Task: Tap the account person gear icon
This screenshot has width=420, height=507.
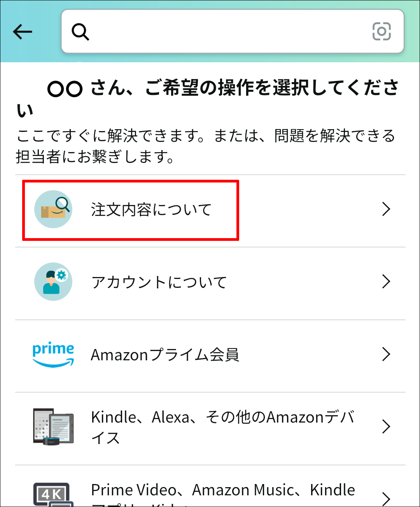Action: (x=53, y=282)
